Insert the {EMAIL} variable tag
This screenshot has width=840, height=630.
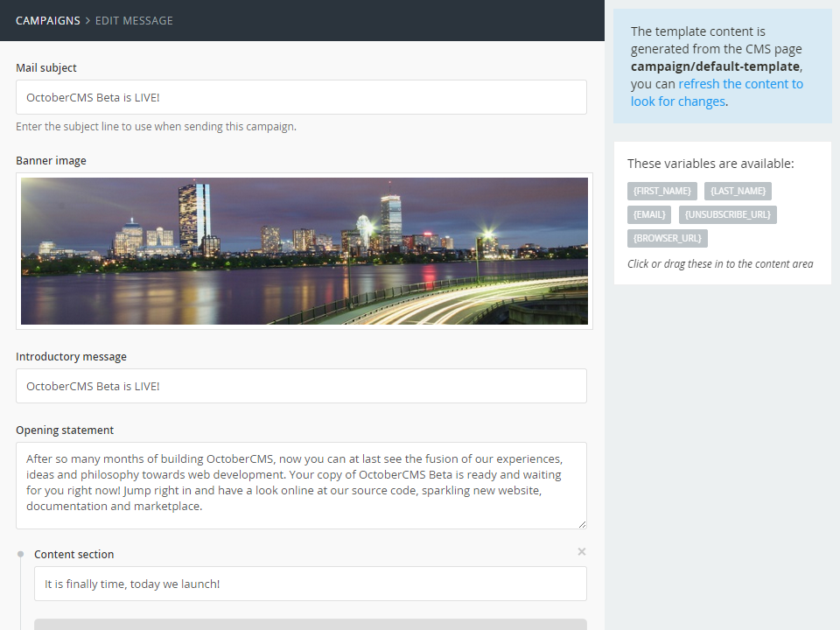coord(649,215)
